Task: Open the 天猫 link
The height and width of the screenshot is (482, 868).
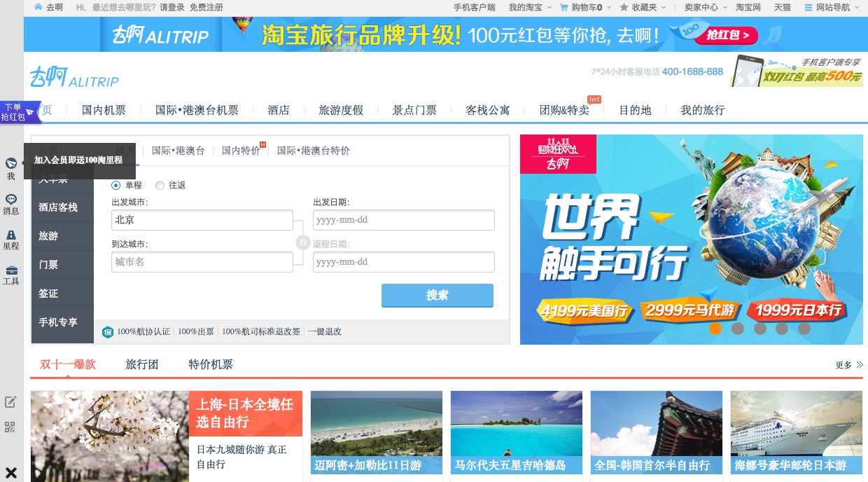Action: coord(783,7)
